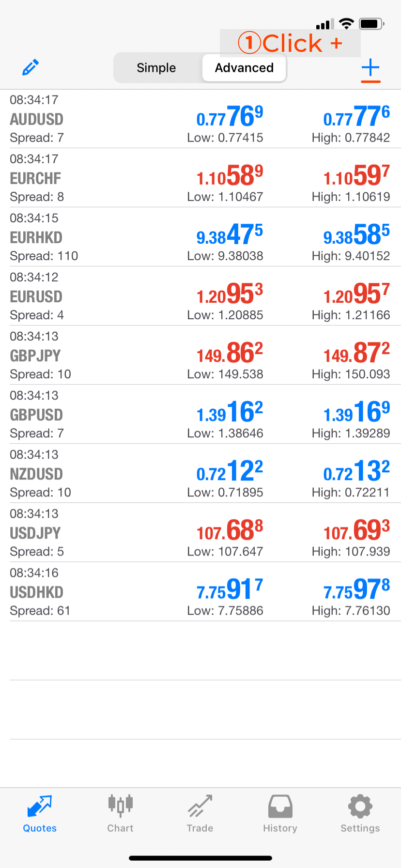This screenshot has height=868, width=401.
Task: Open the Quotes tab icon
Action: pos(40,806)
